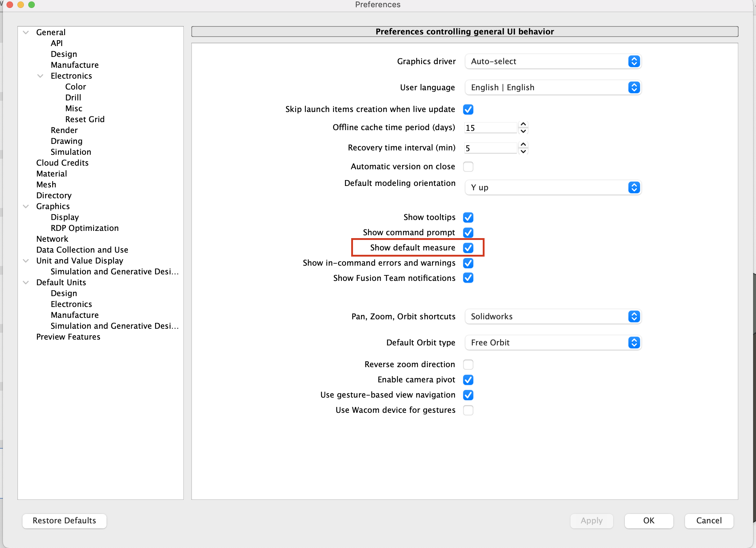The image size is (756, 548).
Task: Select Reset Grid in the tree
Action: (x=85, y=120)
